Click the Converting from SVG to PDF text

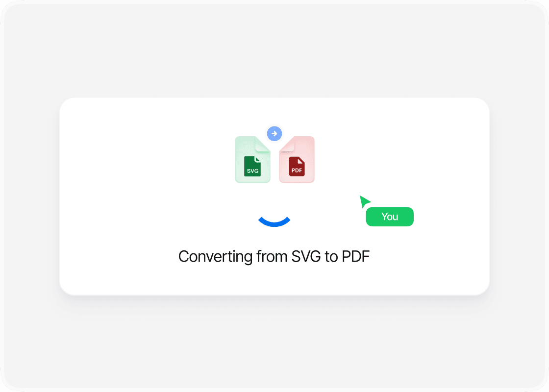tap(274, 257)
